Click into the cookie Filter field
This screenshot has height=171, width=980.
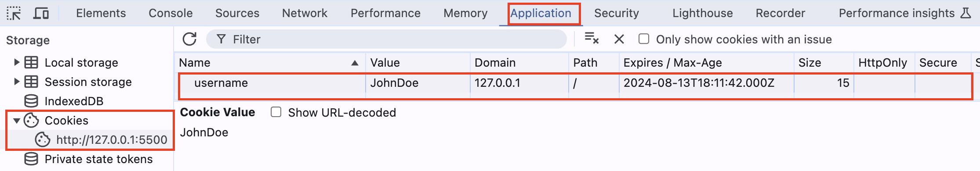click(x=386, y=39)
